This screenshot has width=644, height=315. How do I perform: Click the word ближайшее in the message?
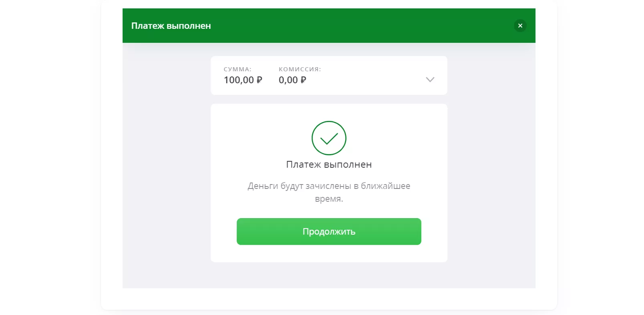point(385,186)
